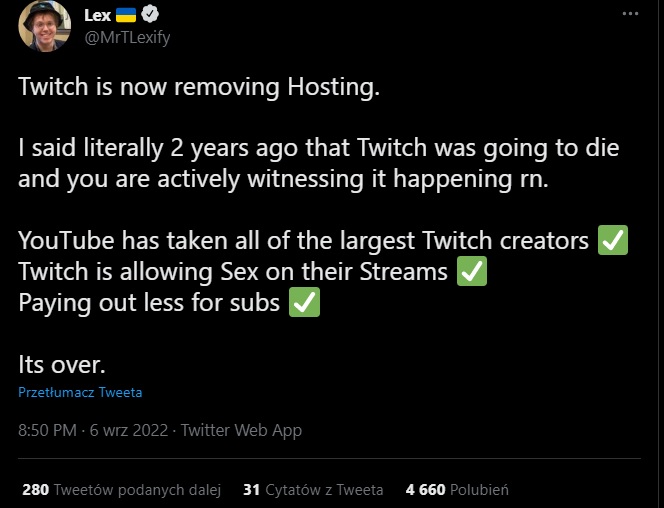
Task: Click the 'I said literally 2 years ago' line
Action: click(318, 148)
